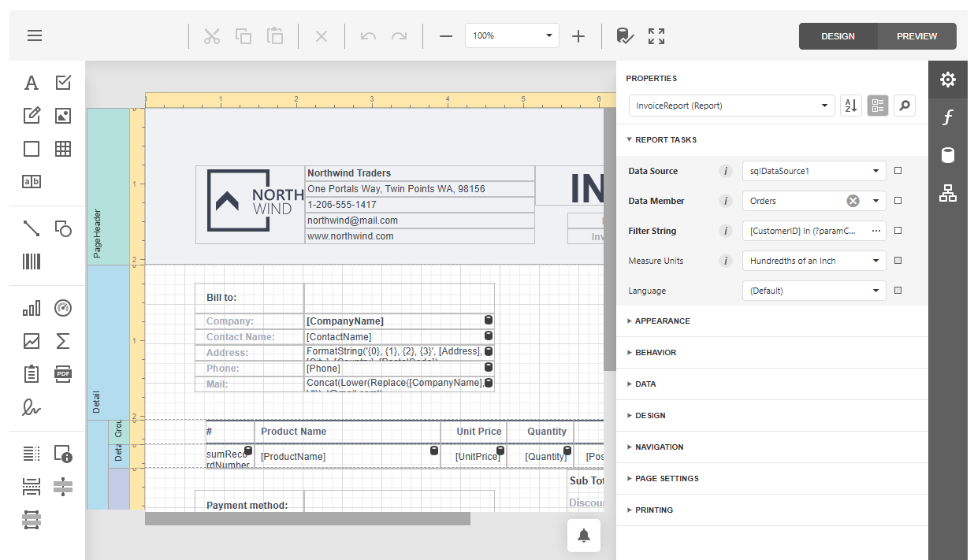Pick the Check Box control tool
The height and width of the screenshot is (560, 974).
(63, 83)
